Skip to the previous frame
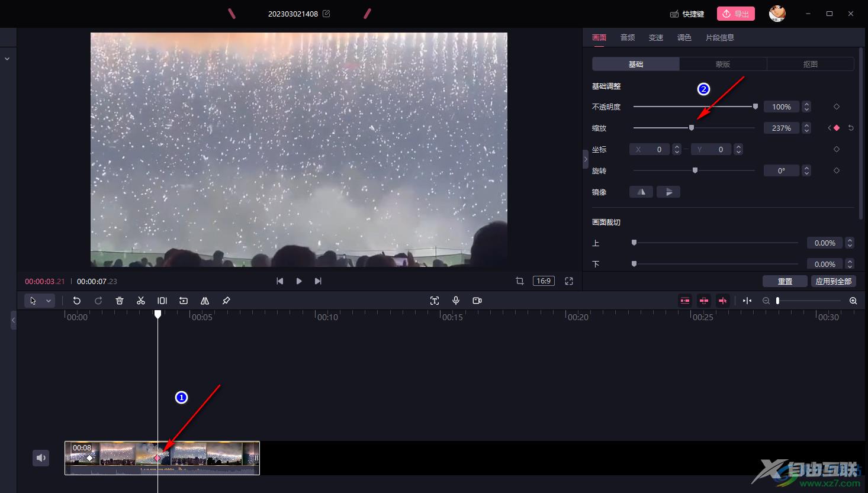 pos(280,281)
